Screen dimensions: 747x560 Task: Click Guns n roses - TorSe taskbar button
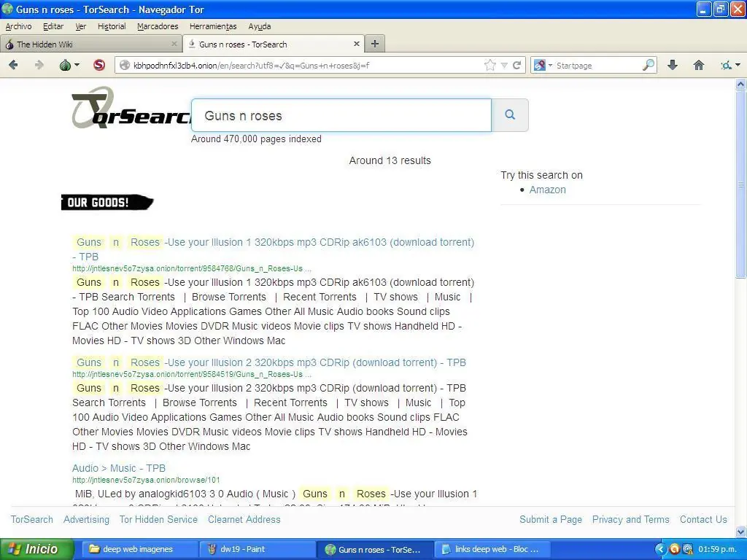(374, 549)
